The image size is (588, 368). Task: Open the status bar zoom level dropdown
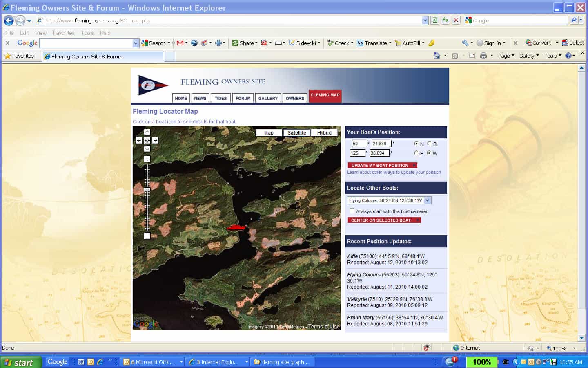coord(574,348)
